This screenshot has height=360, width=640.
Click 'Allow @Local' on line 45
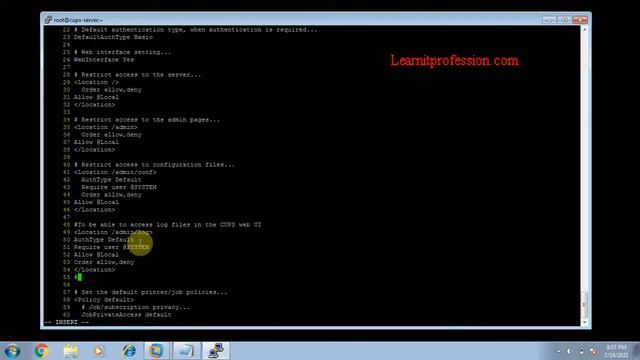pos(96,202)
